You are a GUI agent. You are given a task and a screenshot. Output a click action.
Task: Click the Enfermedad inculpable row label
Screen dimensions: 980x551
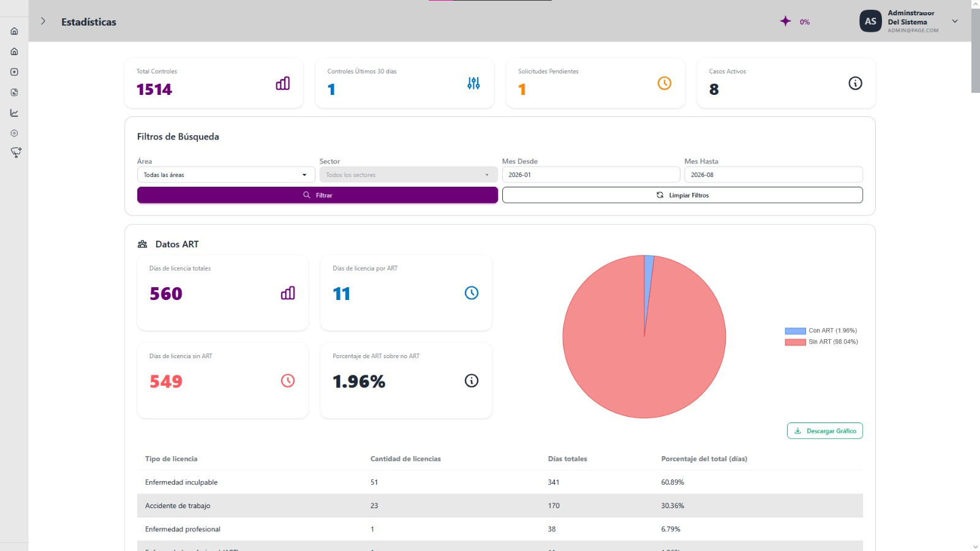pos(181,482)
